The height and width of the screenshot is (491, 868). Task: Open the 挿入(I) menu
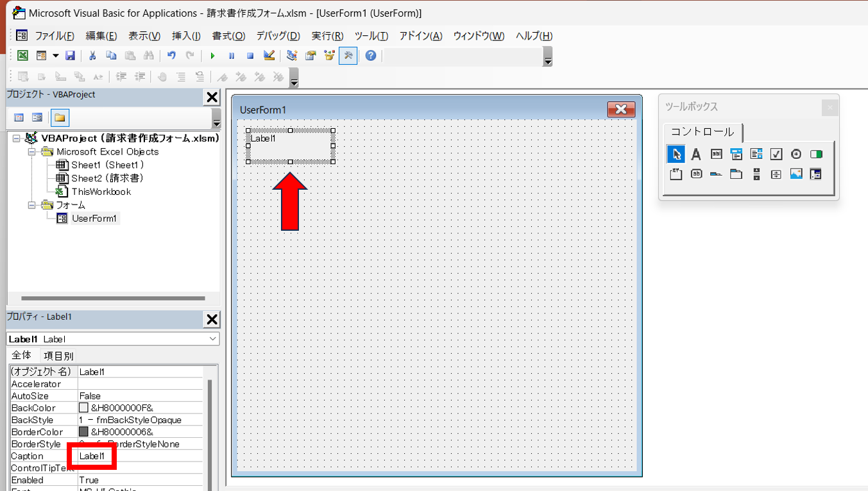point(186,36)
